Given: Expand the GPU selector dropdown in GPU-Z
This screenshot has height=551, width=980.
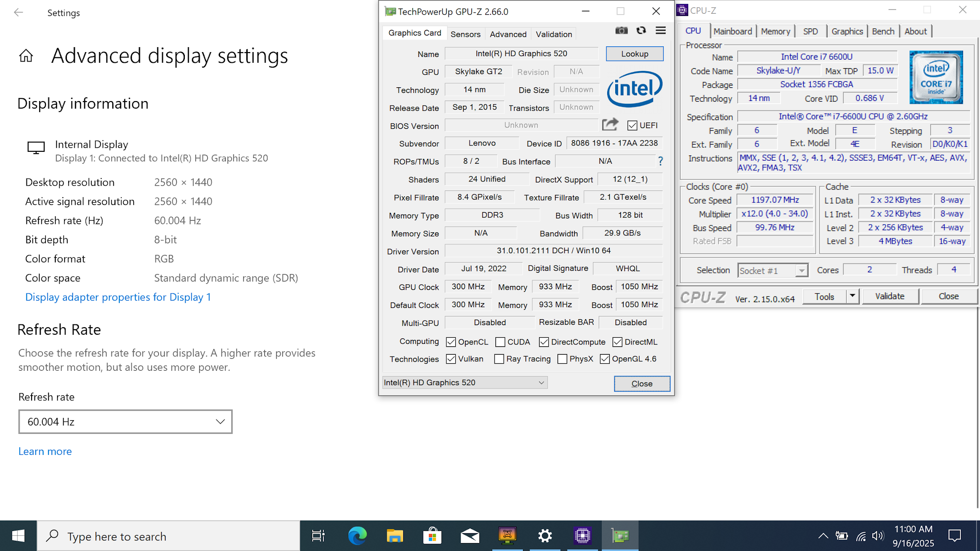Looking at the screenshot, I should point(465,382).
